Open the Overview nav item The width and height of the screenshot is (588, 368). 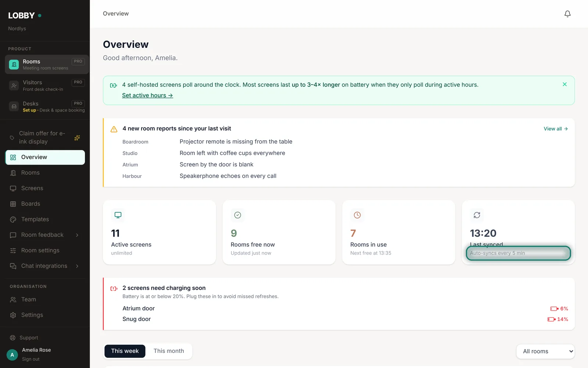(x=45, y=157)
